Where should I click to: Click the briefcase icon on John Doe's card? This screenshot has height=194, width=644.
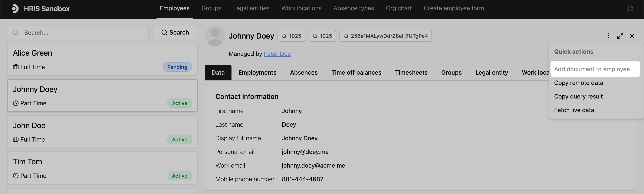(x=16, y=139)
